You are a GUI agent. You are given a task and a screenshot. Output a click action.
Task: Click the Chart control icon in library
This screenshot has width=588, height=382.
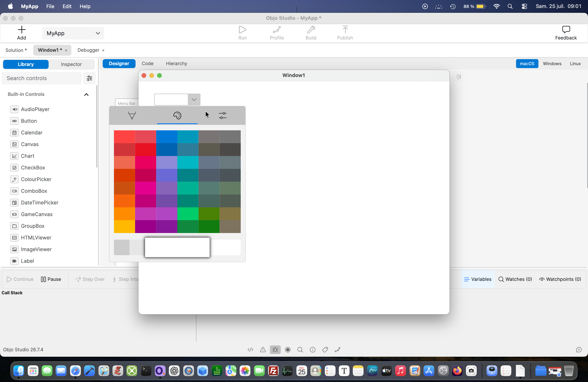tap(14, 156)
